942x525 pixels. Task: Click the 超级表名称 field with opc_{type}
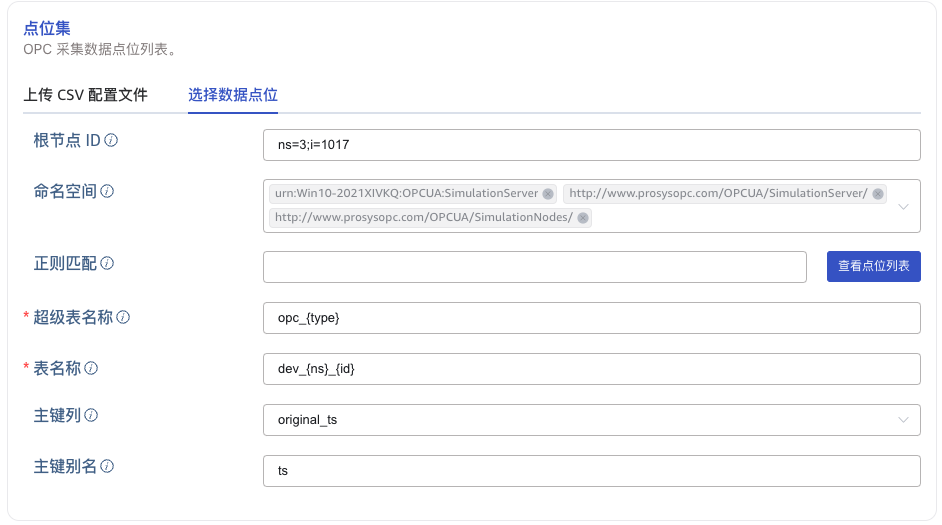tap(591, 318)
